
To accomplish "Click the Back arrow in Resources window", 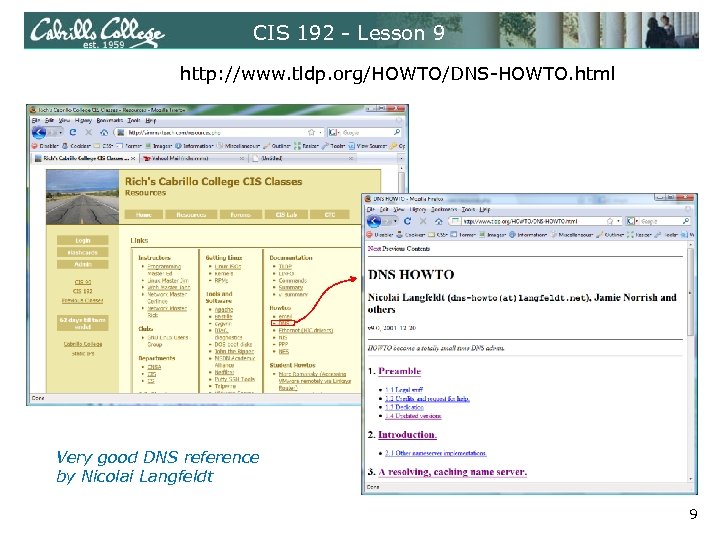I will 40,132.
